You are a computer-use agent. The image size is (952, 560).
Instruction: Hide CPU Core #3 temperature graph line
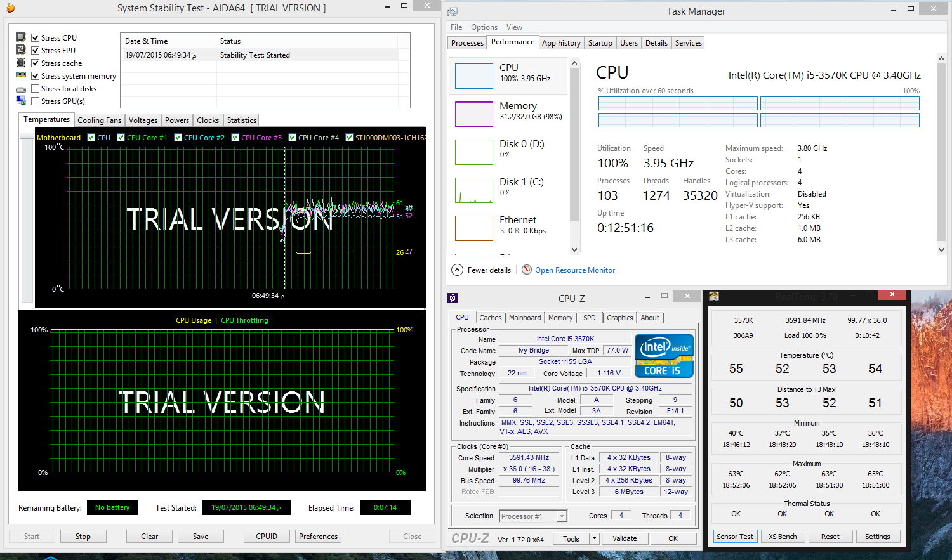point(235,137)
